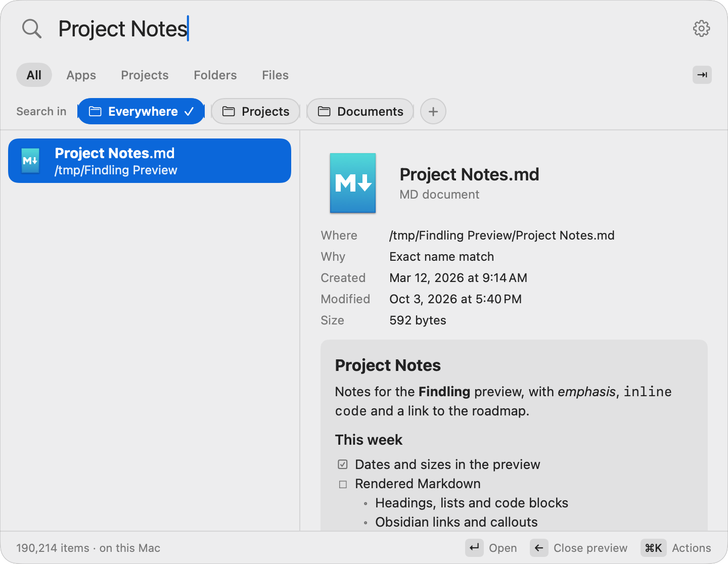Click the 'This week' heading in the preview
This screenshot has width=728, height=564.
tap(369, 440)
